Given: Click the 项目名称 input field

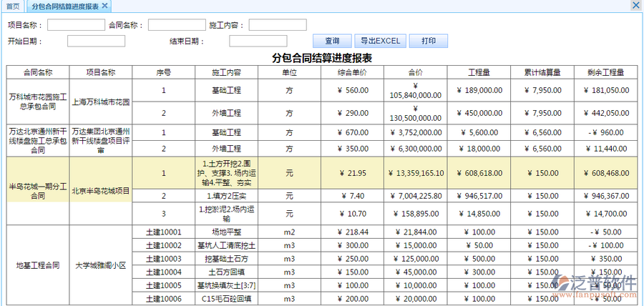Looking at the screenshot, I should [76, 25].
